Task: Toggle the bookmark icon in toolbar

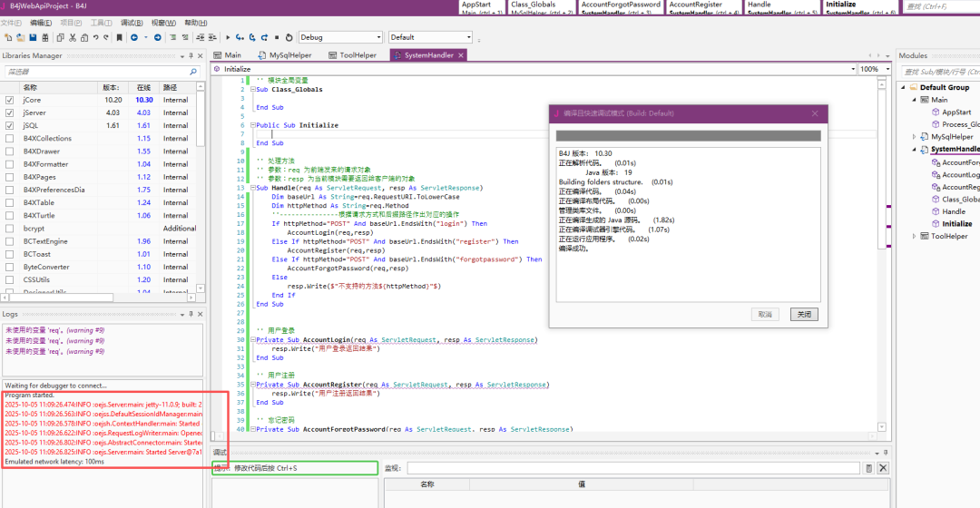Action: click(x=121, y=37)
